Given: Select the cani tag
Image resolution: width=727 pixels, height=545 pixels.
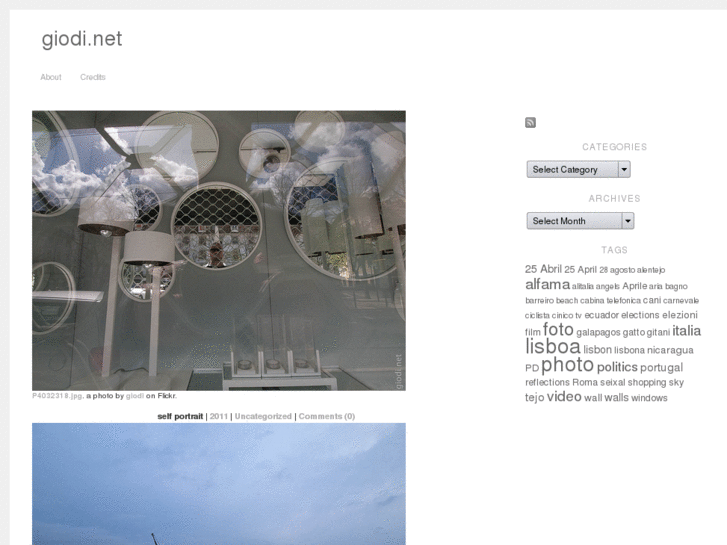Looking at the screenshot, I should [x=652, y=300].
